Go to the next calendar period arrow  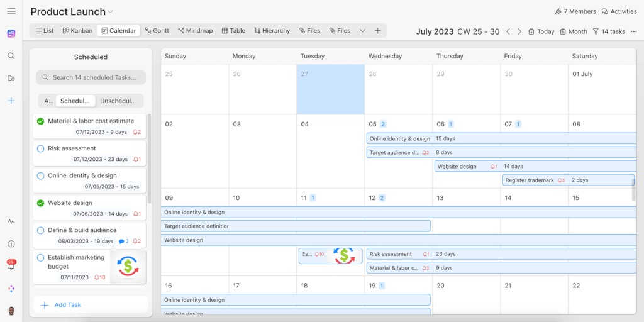(520, 31)
